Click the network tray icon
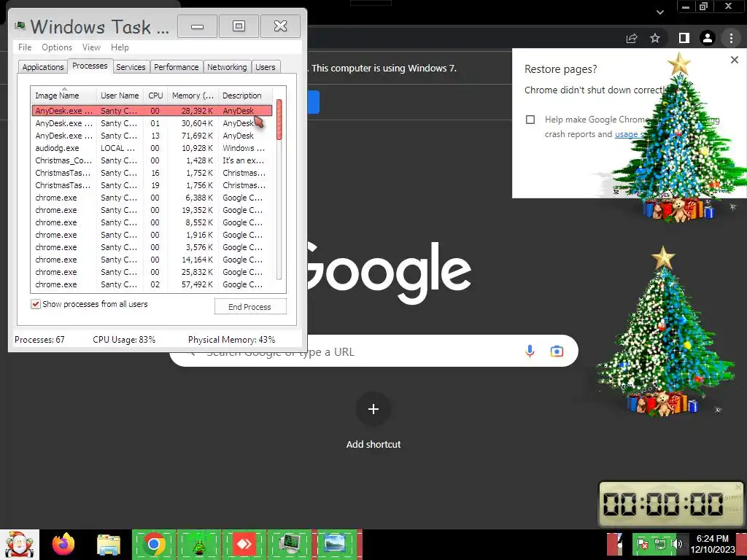The width and height of the screenshot is (747, 560). point(660,545)
